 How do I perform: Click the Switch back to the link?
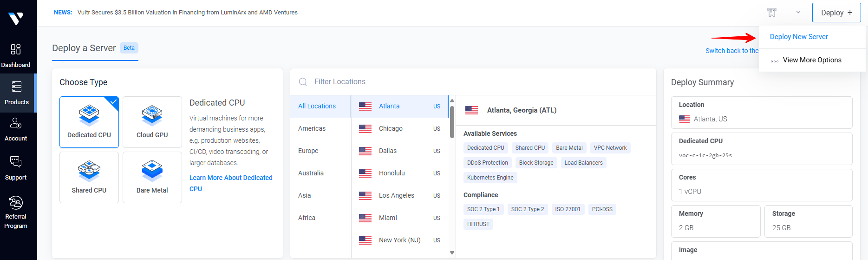tap(732, 51)
